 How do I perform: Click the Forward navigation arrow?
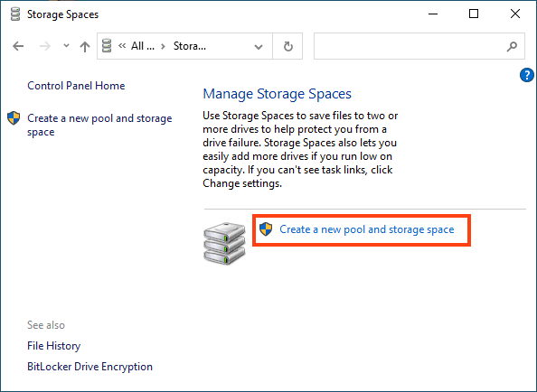point(45,46)
